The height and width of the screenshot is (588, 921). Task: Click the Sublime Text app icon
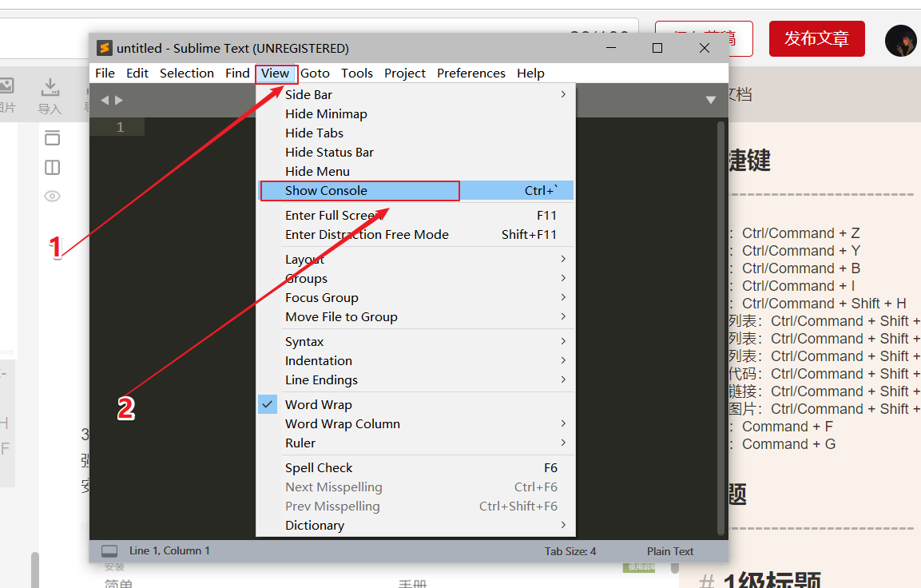coord(105,48)
